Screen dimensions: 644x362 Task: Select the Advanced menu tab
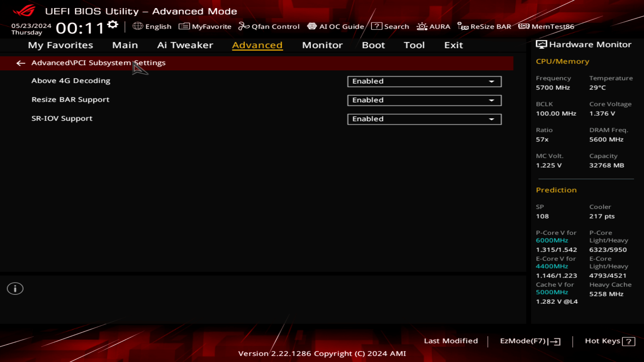pos(257,45)
